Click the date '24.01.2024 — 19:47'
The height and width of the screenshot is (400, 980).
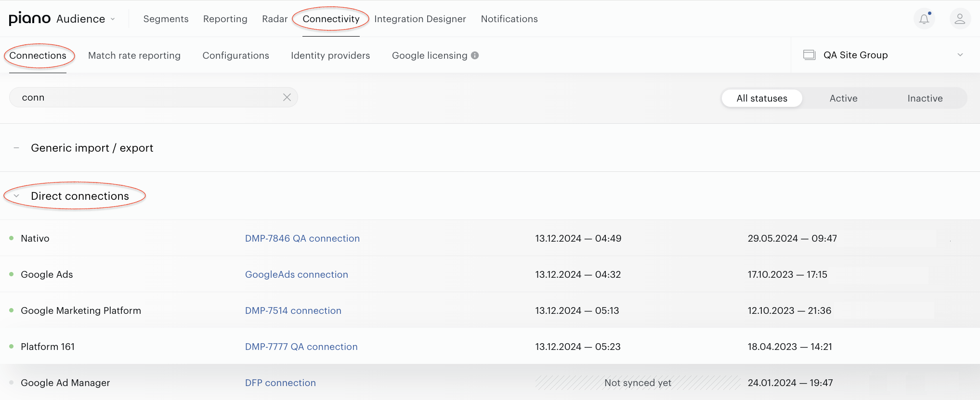pyautogui.click(x=790, y=383)
